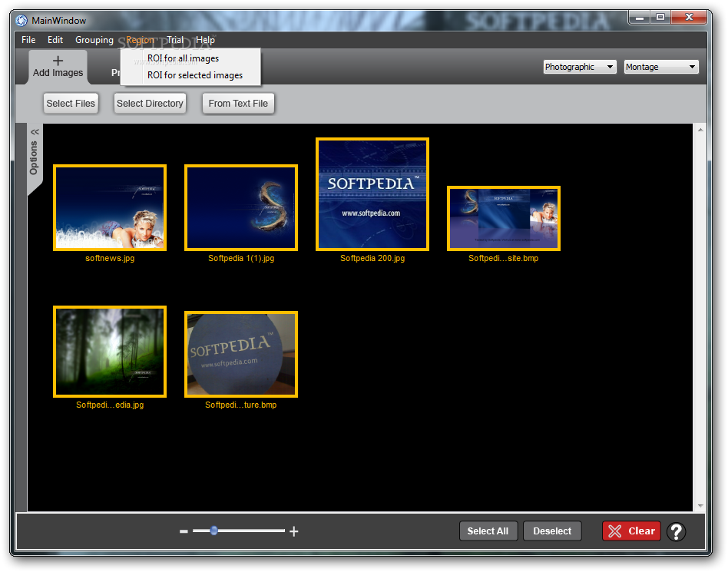Select the Softpedia 1(1).jpg thumbnail
This screenshot has height=572, width=728.
tap(241, 207)
